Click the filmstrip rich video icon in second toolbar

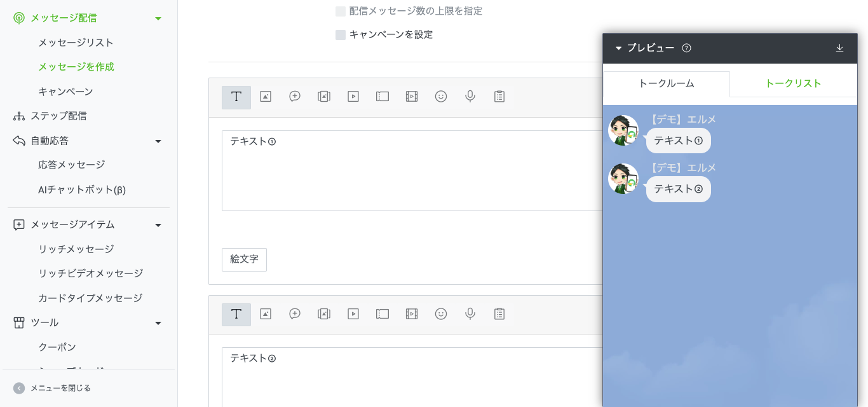coord(412,314)
